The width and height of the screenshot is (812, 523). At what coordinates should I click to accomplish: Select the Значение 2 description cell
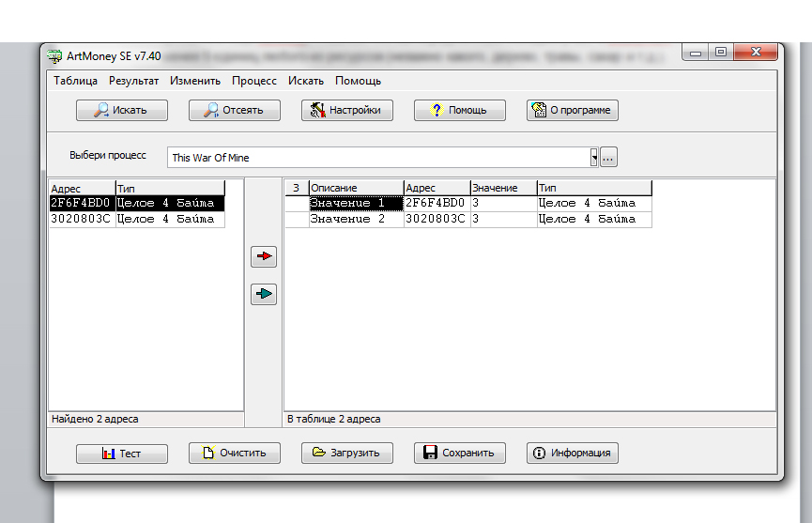tap(356, 219)
